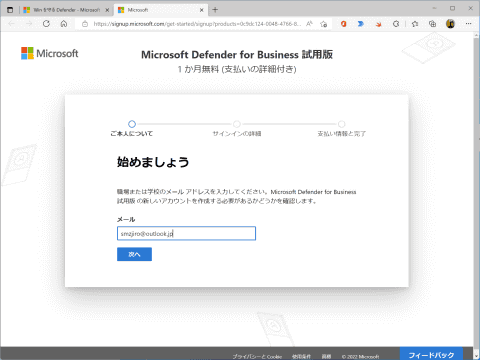View site information lock icon
This screenshot has height=360, width=480.
pos(85,24)
